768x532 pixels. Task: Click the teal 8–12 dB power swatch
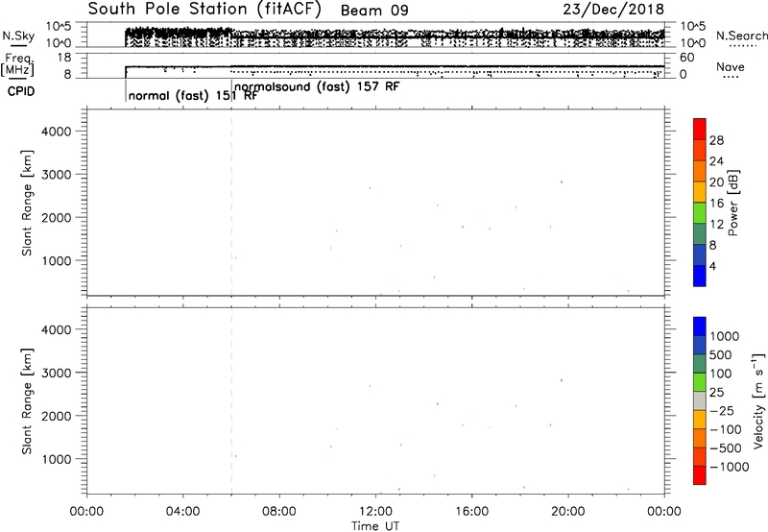700,234
